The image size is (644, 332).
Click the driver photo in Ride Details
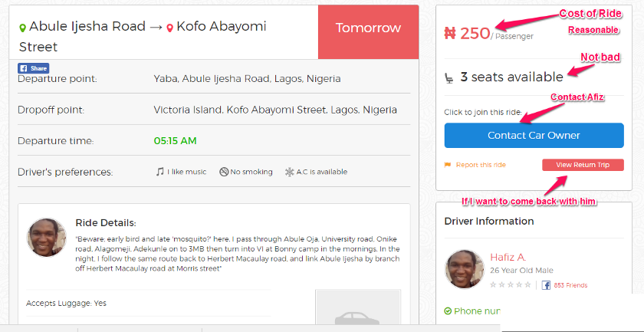pyautogui.click(x=47, y=236)
